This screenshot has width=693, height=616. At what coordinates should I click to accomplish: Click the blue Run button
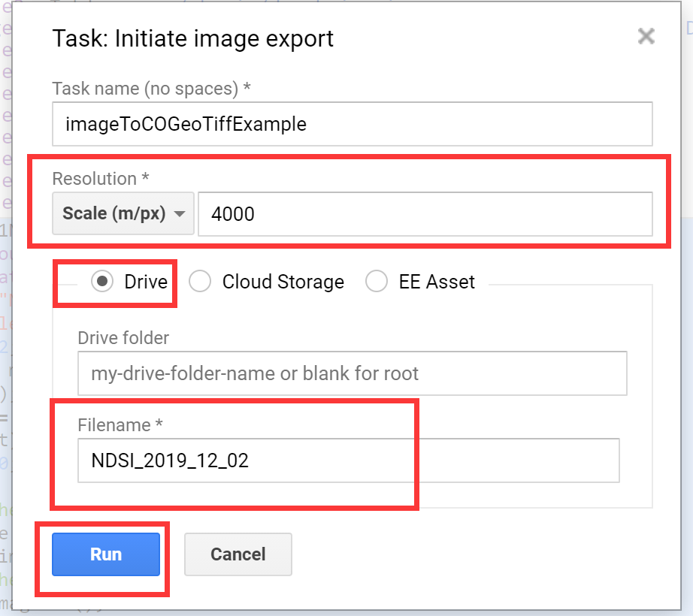click(105, 554)
